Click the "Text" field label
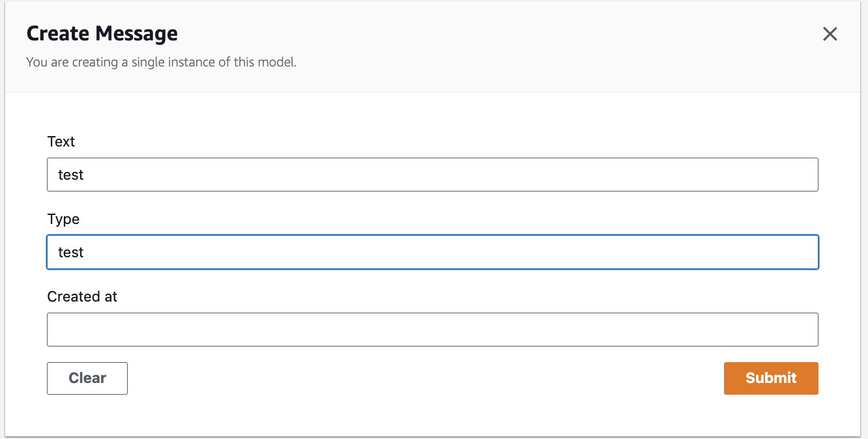 coord(61,142)
